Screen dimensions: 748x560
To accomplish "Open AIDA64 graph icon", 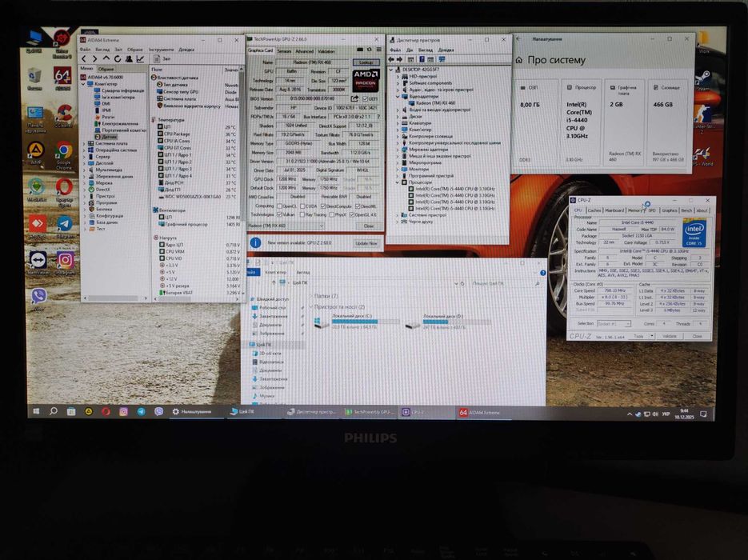I will coord(140,58).
